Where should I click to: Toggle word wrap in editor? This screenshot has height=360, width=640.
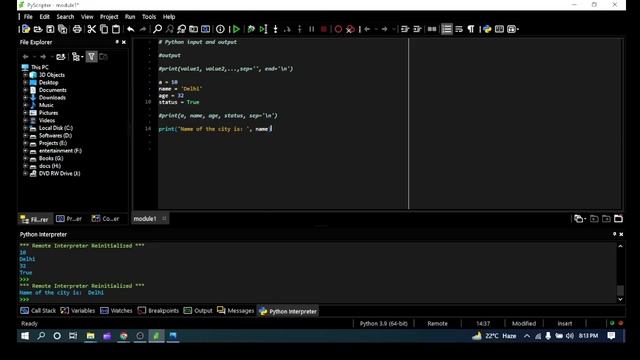(x=459, y=29)
